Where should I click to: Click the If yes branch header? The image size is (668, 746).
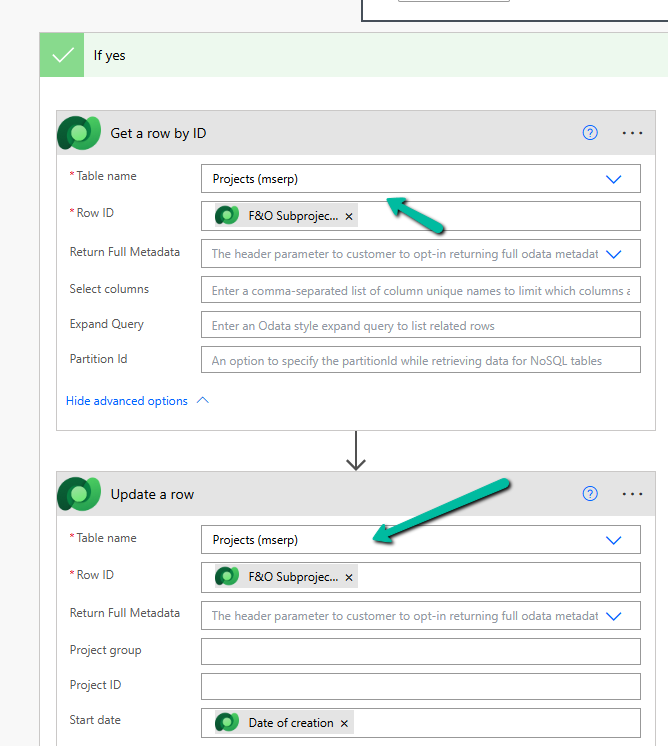pyautogui.click(x=354, y=55)
